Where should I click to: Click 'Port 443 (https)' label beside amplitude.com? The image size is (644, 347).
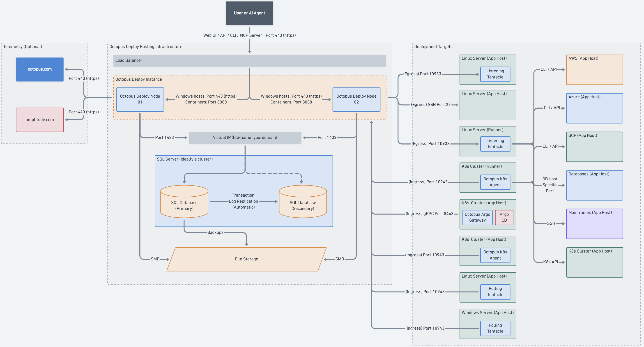pos(84,112)
